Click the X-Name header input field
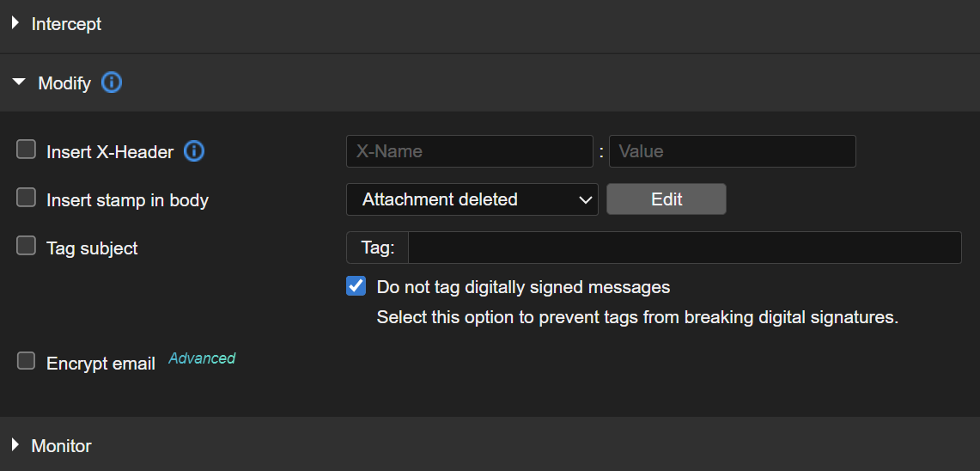The height and width of the screenshot is (471, 980). click(x=469, y=151)
